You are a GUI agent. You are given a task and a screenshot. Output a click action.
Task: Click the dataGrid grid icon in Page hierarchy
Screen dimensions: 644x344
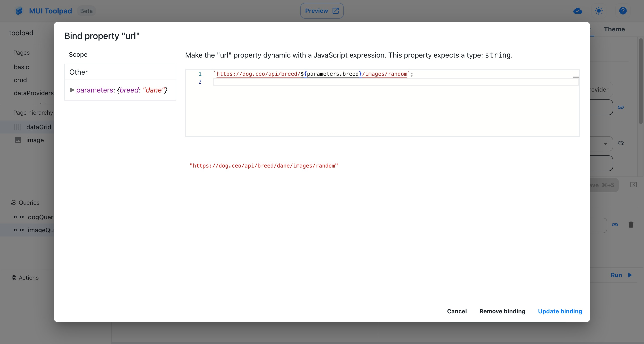(x=18, y=127)
